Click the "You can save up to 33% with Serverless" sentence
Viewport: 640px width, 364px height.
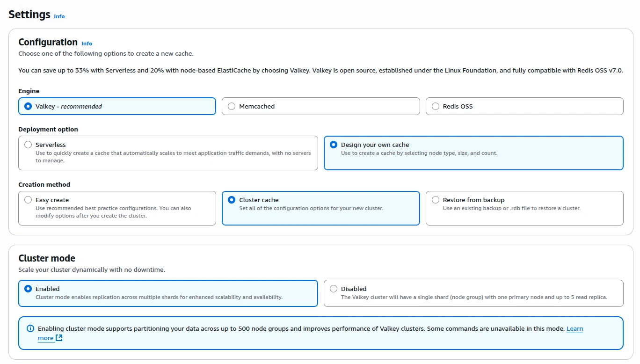320,70
